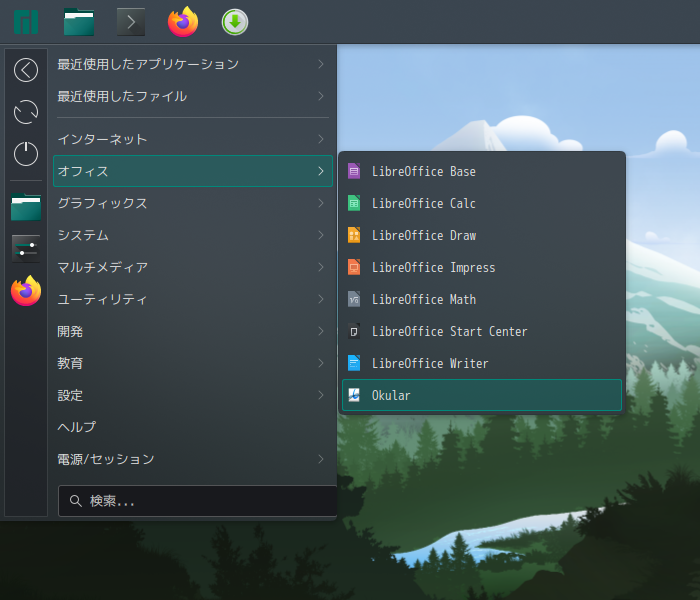Expand the 電源/セッション submenu arrow
The height and width of the screenshot is (600, 700).
click(321, 459)
